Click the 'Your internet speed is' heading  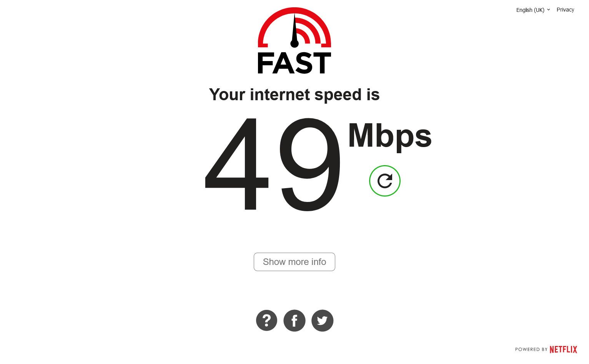294,94
